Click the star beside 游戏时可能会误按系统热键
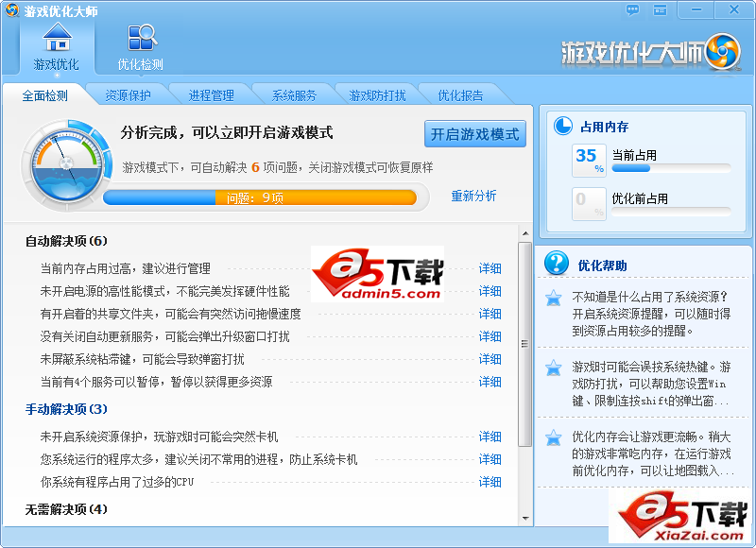 [554, 368]
